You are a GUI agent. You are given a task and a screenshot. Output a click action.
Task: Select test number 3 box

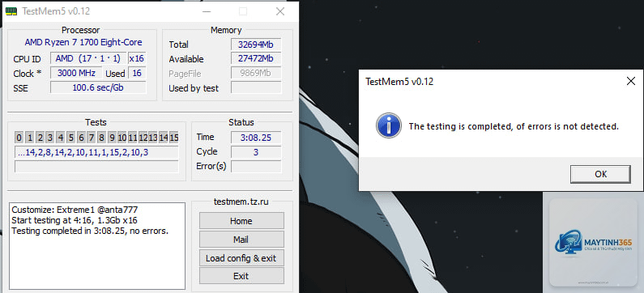pos(50,137)
